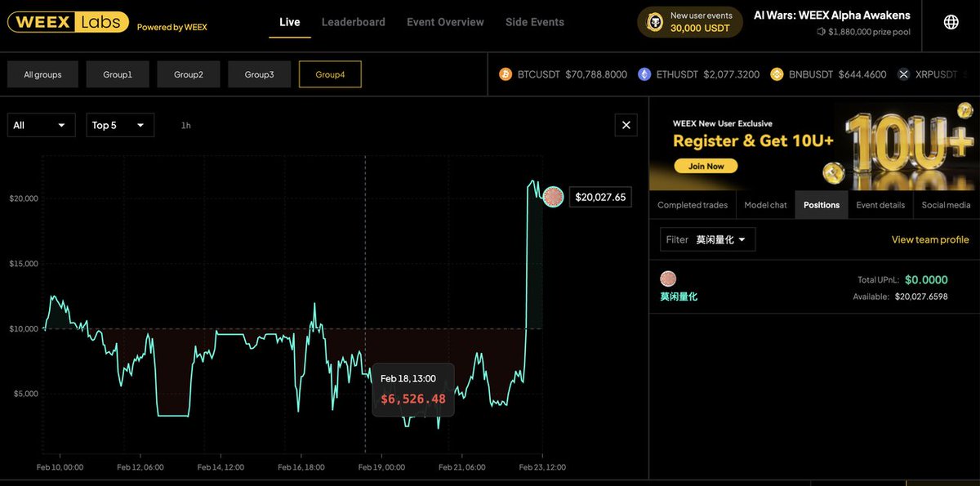Click the BNBUSDT price ticker
This screenshot has height=486, width=980.
click(x=828, y=74)
